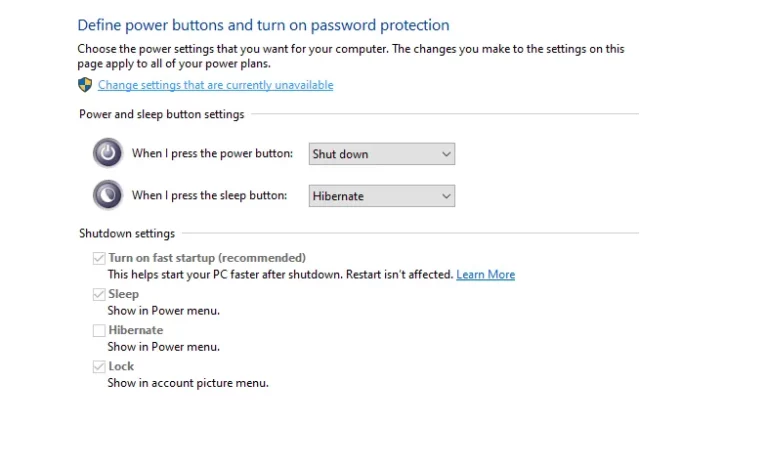Open the Learn More link
The height and width of the screenshot is (467, 768).
tap(485, 274)
